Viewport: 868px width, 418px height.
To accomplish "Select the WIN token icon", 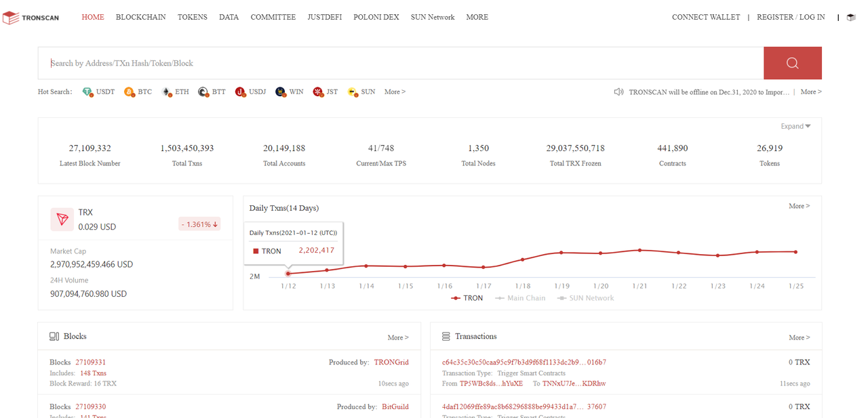I will click(x=281, y=92).
